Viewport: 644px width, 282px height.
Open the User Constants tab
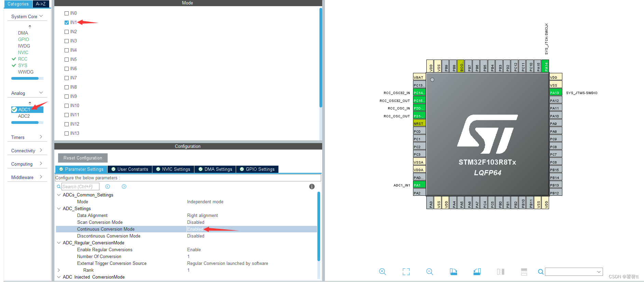[130, 169]
